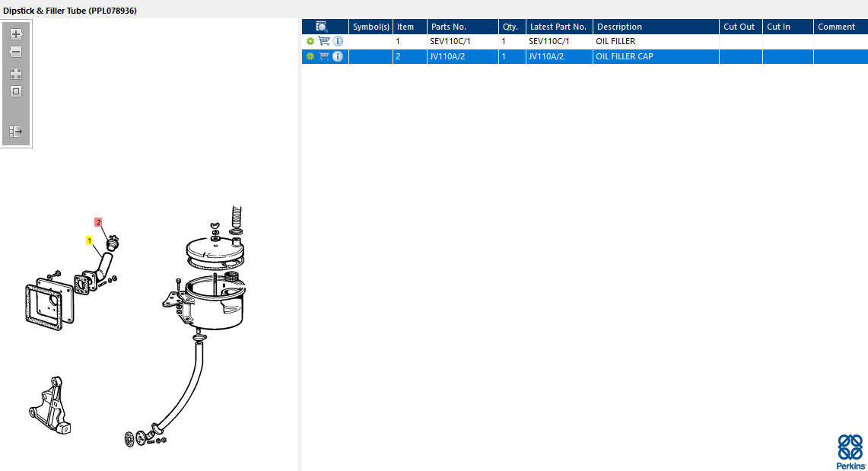
Task: Add OIL FILLER CAP to cart
Action: point(324,56)
